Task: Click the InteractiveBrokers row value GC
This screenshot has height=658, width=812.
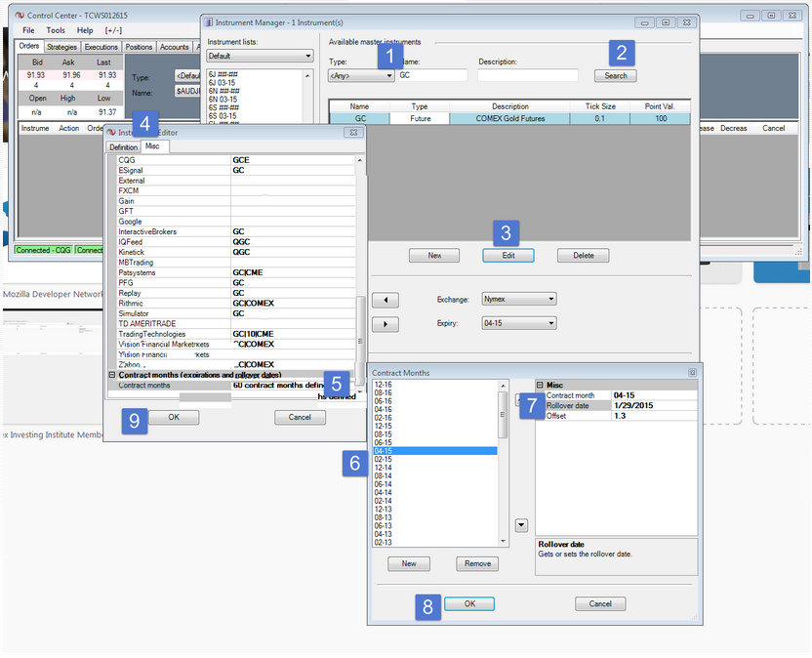Action: (x=293, y=231)
